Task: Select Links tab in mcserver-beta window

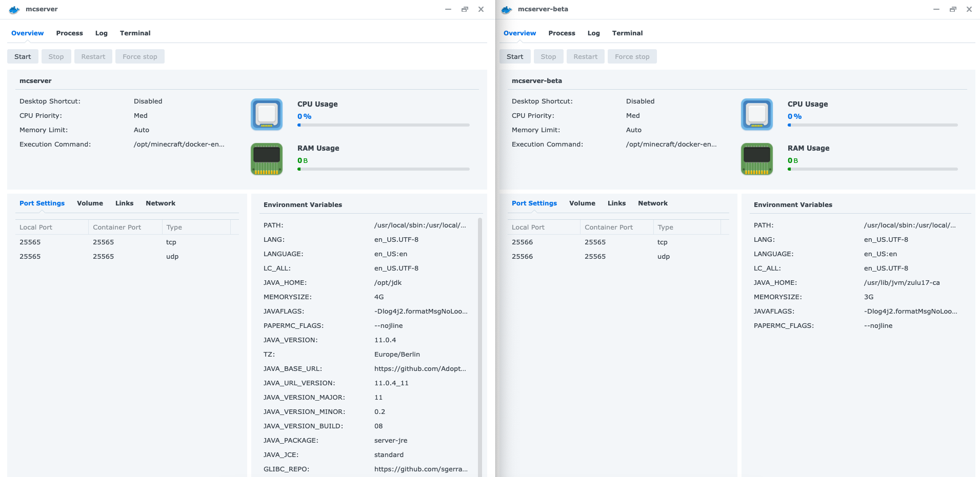Action: pyautogui.click(x=617, y=203)
